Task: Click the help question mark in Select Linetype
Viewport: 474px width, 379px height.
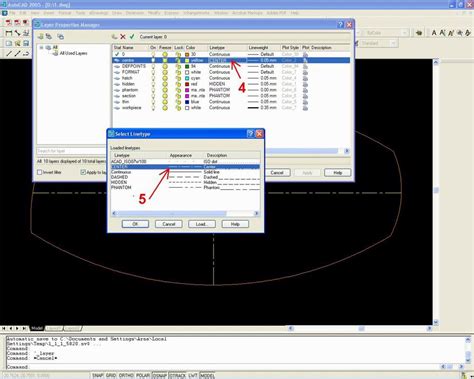Action: (x=250, y=134)
